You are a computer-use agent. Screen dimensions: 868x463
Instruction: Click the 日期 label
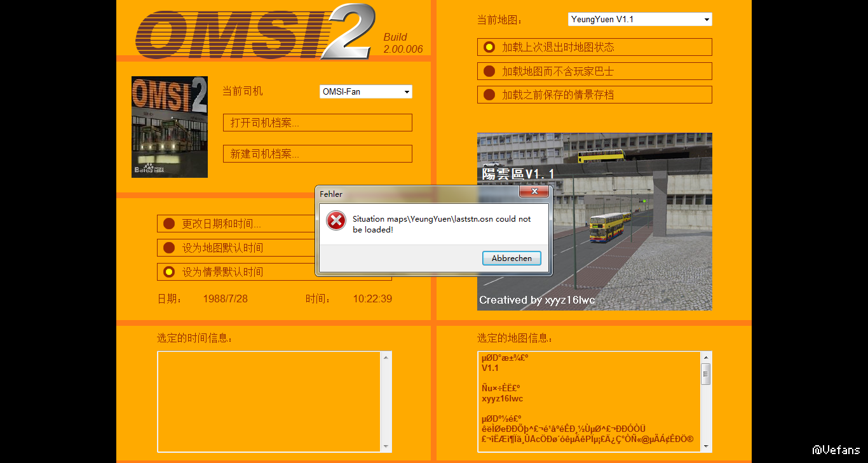pyautogui.click(x=170, y=299)
